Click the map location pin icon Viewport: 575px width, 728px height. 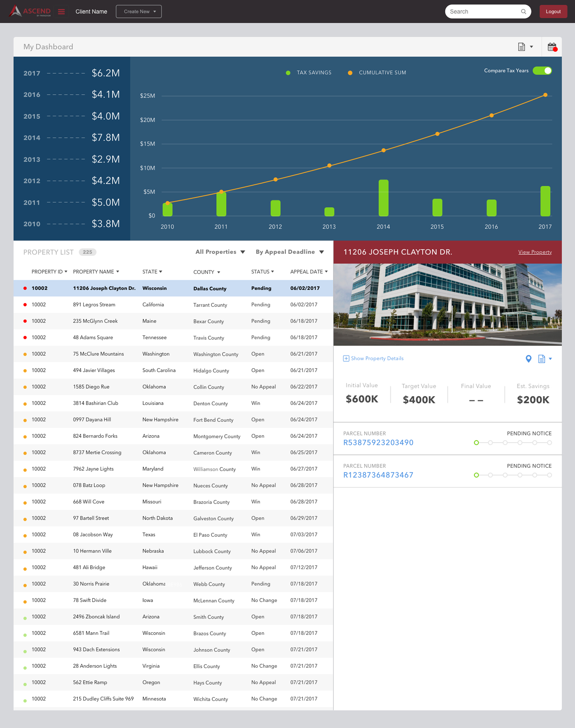pos(529,359)
